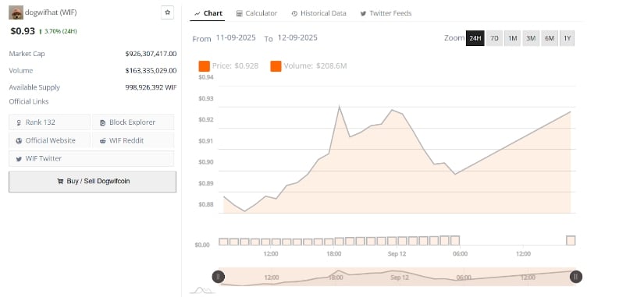
Task: Visit the Official Website link
Action: (x=49, y=140)
